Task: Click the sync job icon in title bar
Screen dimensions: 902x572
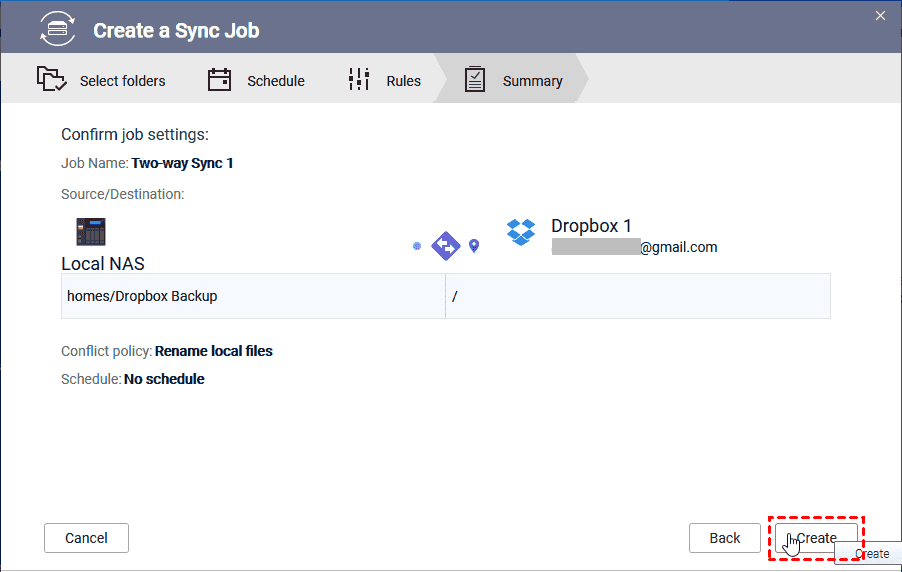Action: 57,29
